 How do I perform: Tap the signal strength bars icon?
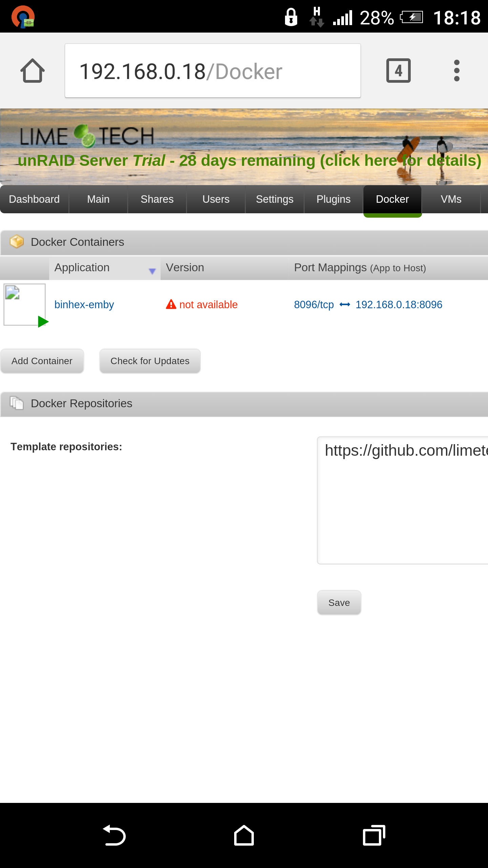(343, 18)
